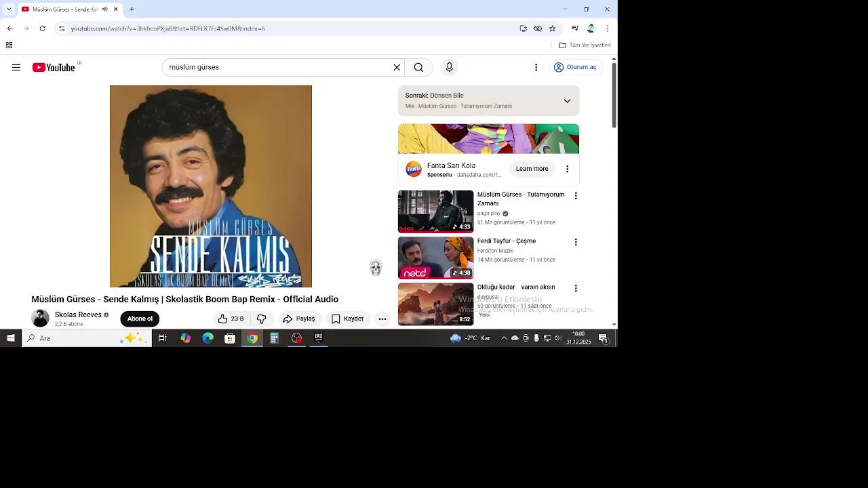868x488 pixels.
Task: Click the video player album art
Action: [211, 186]
